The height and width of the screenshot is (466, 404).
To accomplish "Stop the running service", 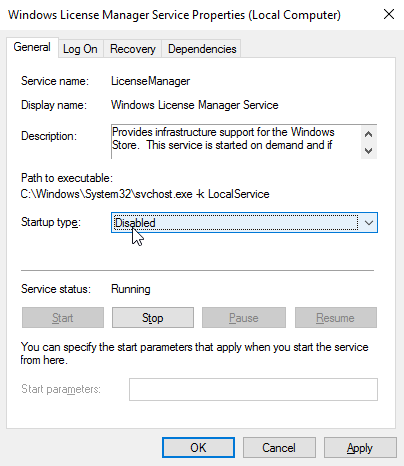I will click(x=153, y=318).
